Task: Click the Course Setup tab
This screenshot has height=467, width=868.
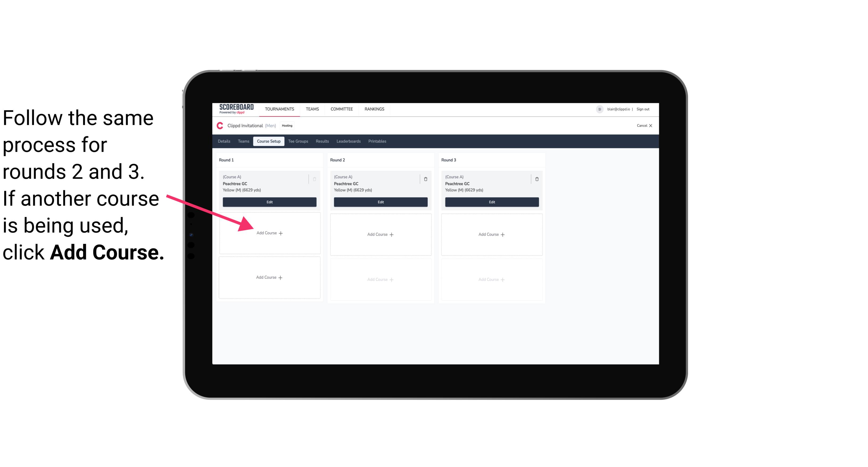Action: point(268,141)
